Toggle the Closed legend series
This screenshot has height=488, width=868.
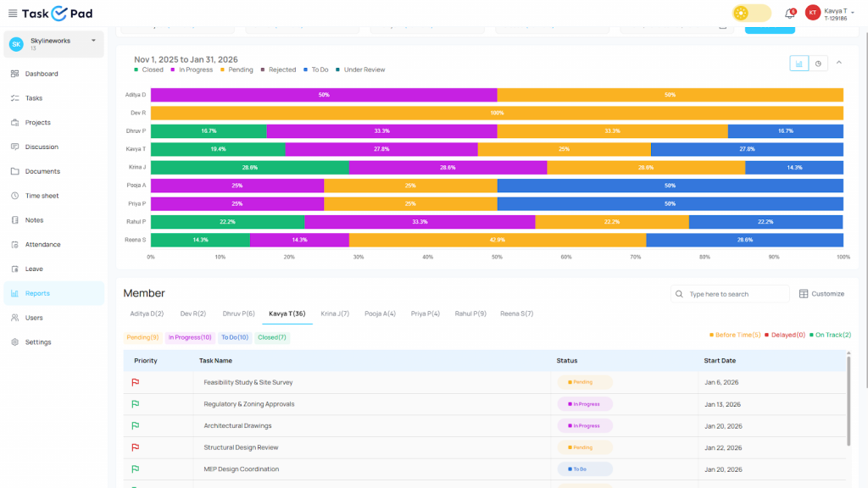click(148, 69)
